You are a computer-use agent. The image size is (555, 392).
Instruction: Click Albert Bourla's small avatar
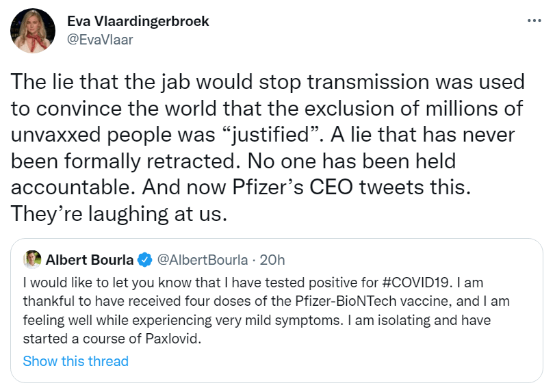click(x=32, y=259)
